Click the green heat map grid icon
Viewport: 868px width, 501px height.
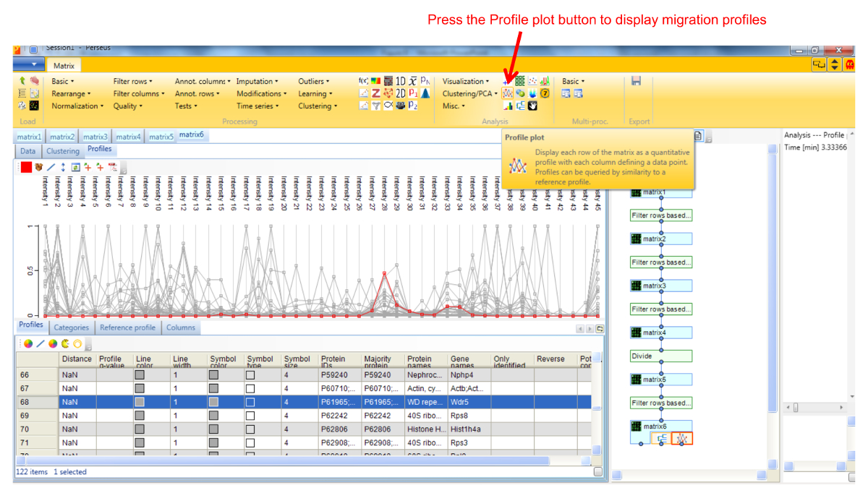(x=520, y=82)
